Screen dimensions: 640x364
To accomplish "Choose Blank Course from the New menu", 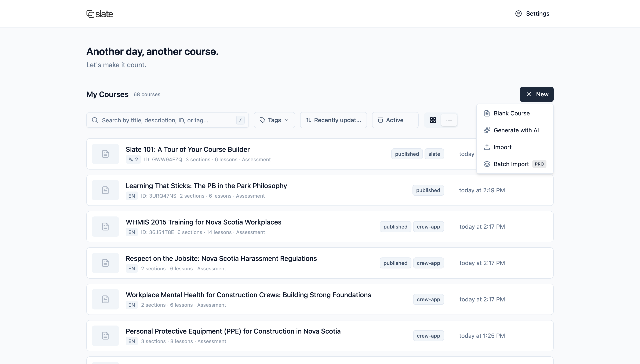I will pos(511,113).
